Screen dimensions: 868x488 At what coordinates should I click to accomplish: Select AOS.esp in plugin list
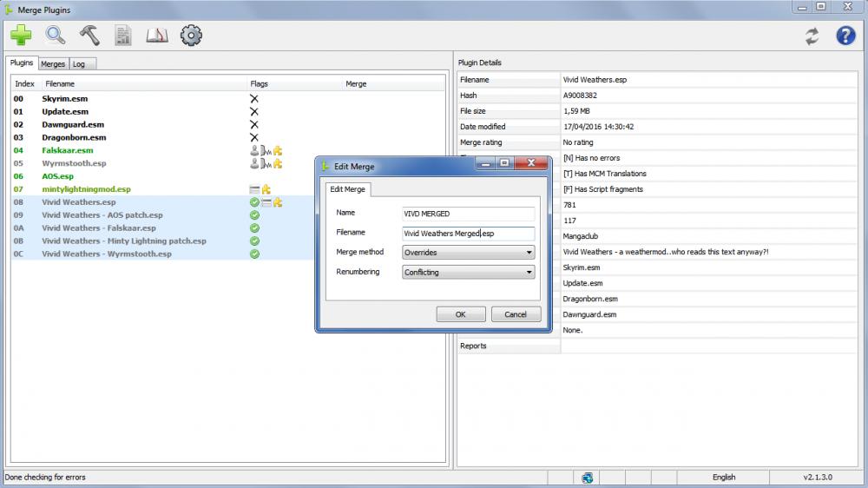coord(57,176)
